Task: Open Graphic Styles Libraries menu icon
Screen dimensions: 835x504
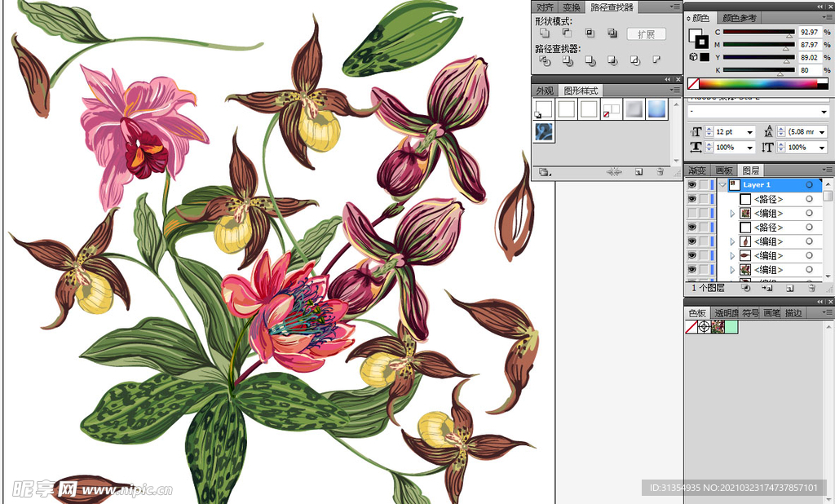Action: [544, 171]
